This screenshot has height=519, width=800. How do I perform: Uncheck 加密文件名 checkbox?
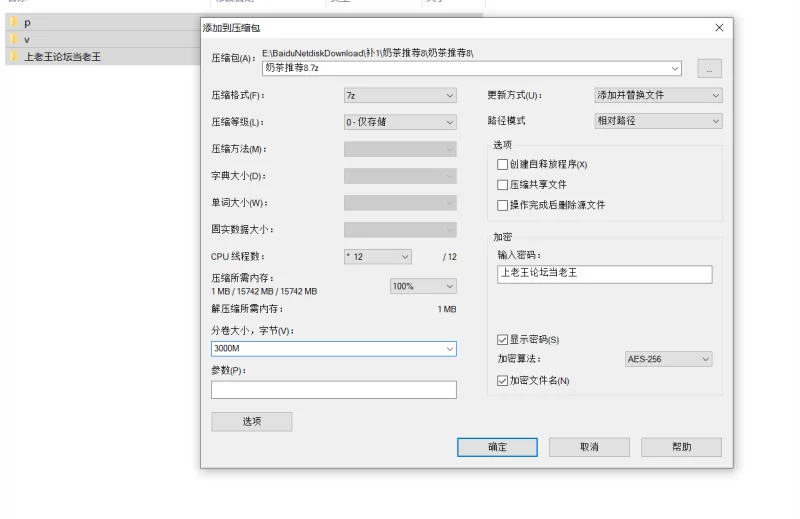(502, 381)
